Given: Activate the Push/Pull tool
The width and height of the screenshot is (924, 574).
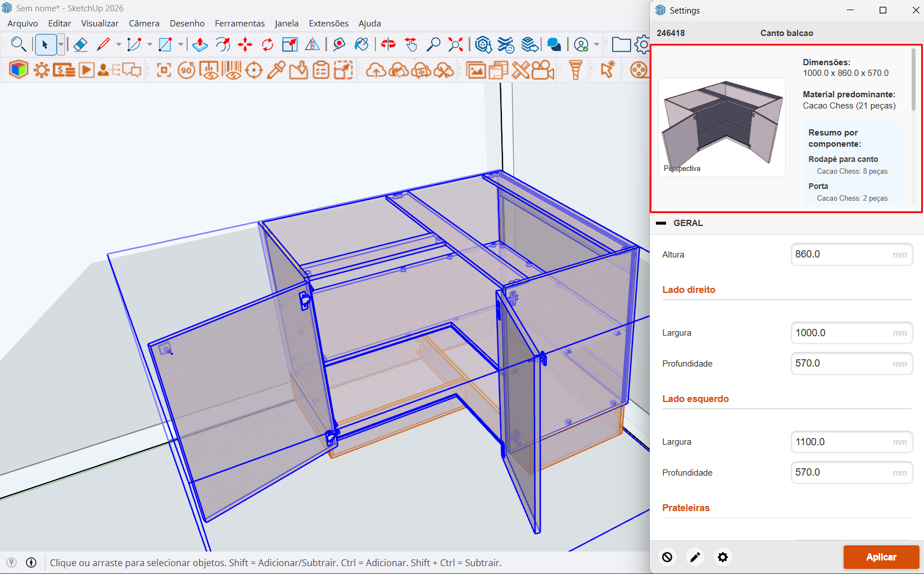Looking at the screenshot, I should coord(200,44).
